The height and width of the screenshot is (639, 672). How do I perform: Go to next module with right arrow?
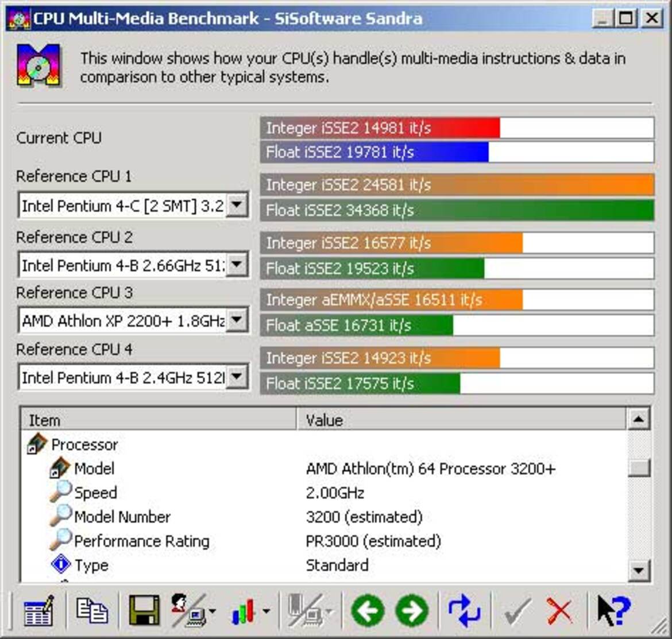click(x=412, y=611)
